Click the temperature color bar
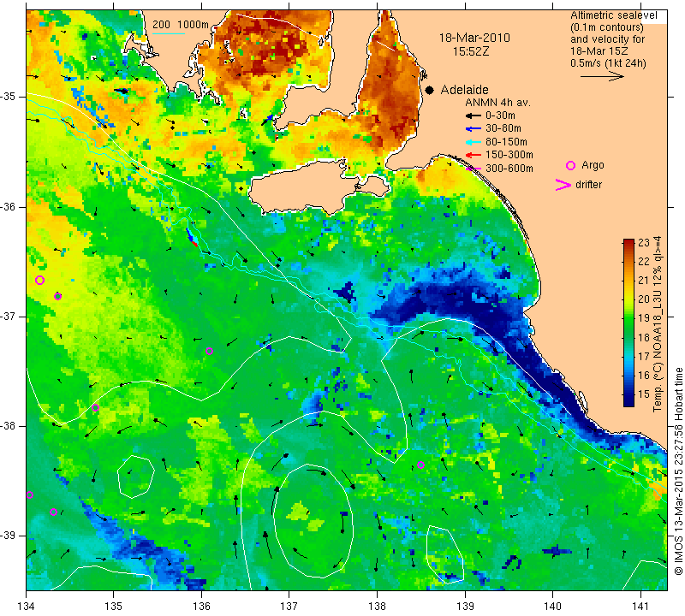 point(628,323)
